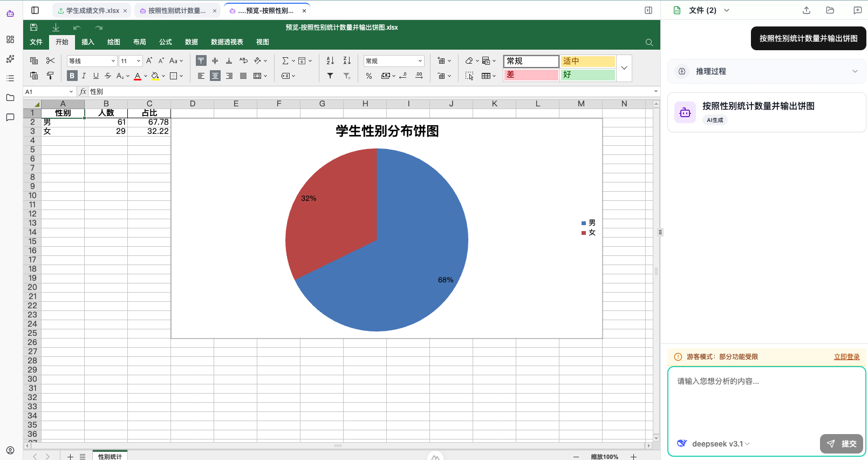The width and height of the screenshot is (868, 460).
Task: Switch to the 视图 ribbon tab
Action: (263, 42)
